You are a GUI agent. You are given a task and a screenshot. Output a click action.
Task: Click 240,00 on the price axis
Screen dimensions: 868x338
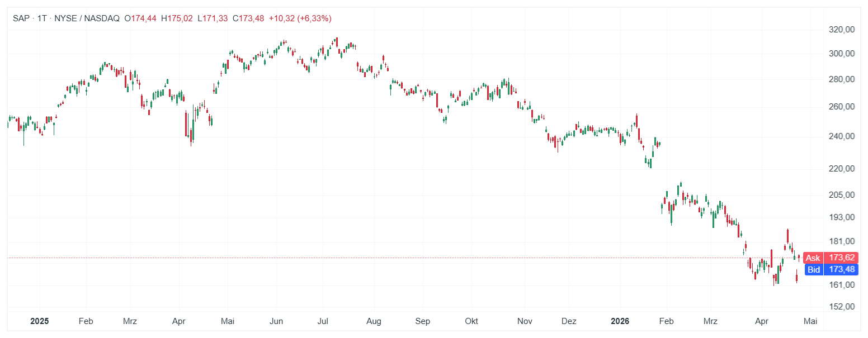pos(843,136)
